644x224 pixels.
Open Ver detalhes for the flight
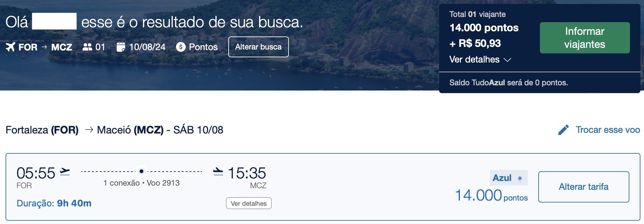(x=249, y=203)
